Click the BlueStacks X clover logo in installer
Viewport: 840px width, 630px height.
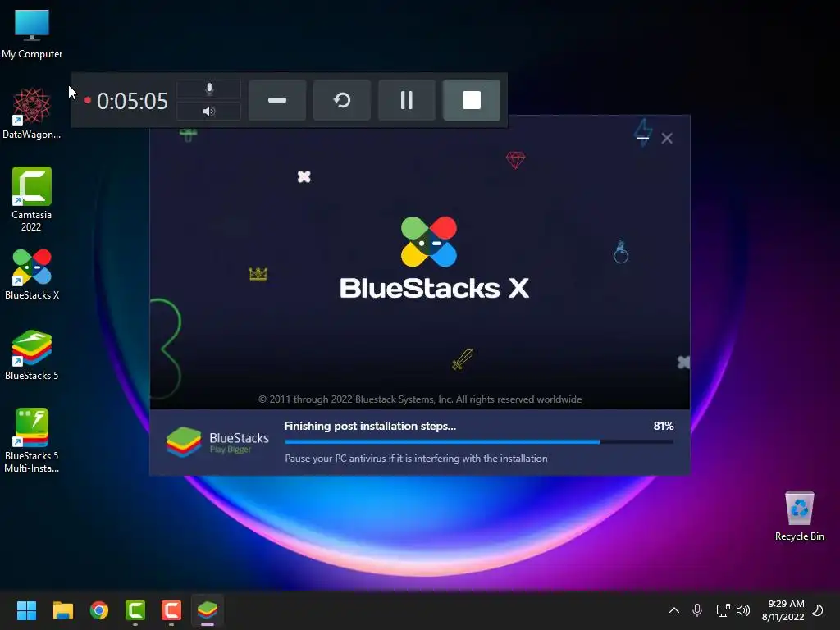pos(429,242)
